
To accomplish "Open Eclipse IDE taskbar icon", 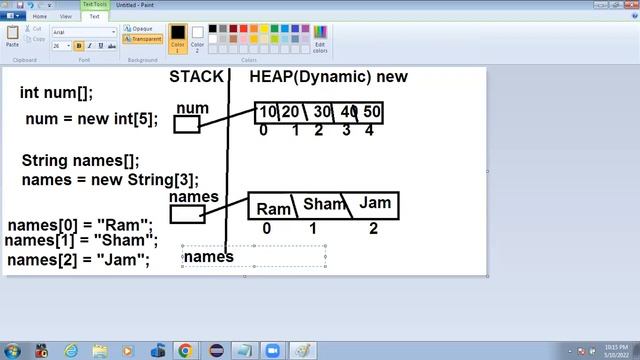I will (216, 351).
